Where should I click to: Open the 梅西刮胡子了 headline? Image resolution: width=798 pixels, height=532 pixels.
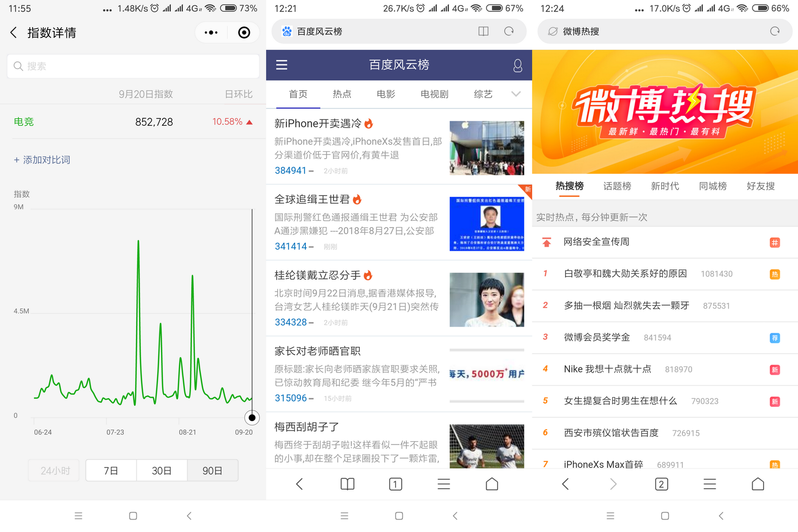click(x=306, y=427)
